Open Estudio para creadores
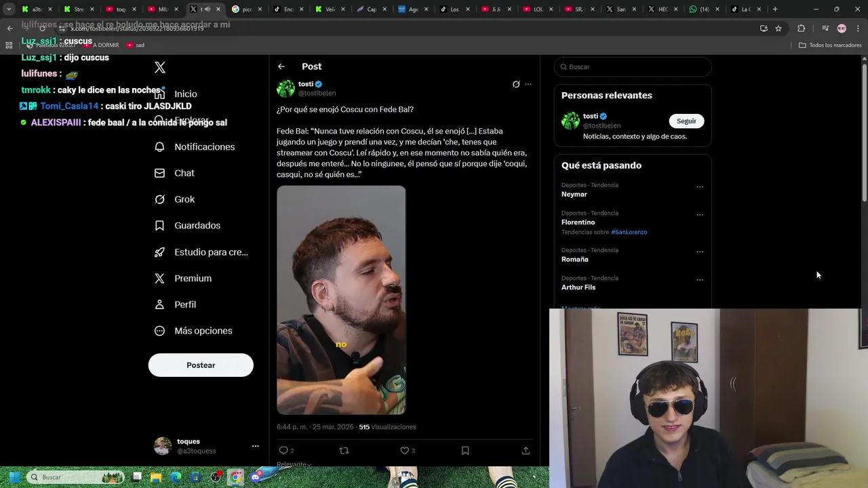 point(201,252)
